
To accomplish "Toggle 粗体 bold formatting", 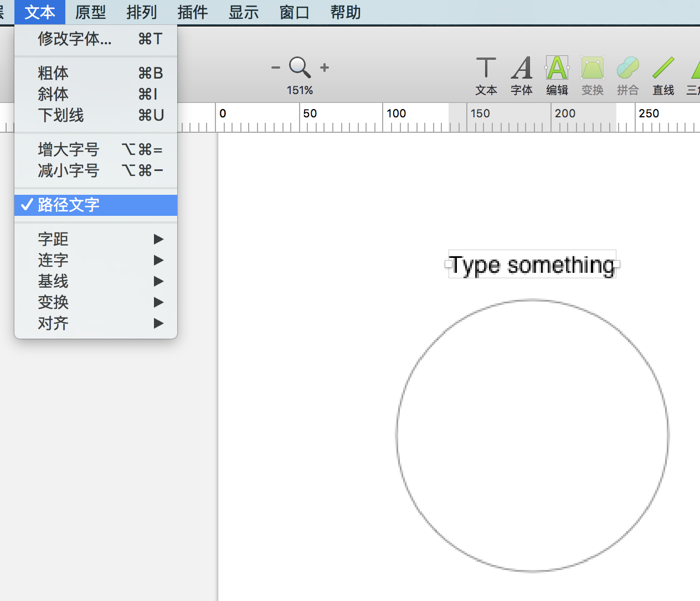I will 53,73.
